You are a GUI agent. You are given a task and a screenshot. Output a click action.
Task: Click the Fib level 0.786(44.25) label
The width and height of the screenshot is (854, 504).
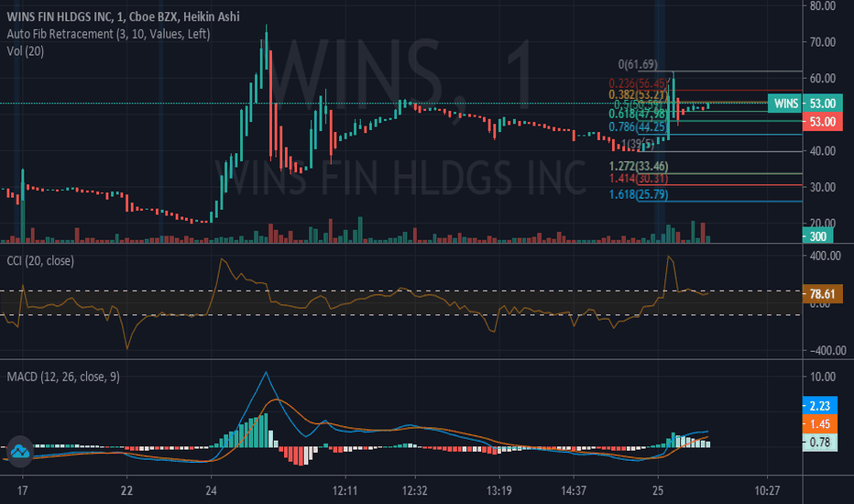pos(639,127)
